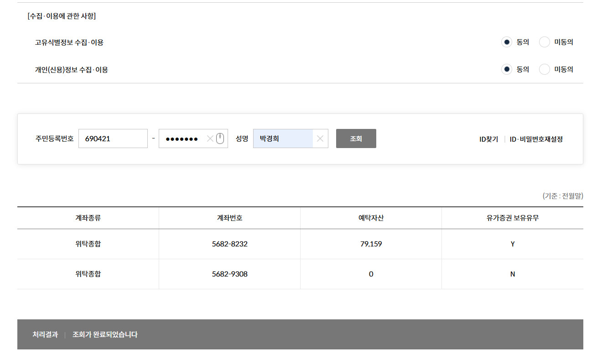
Task: Click the 계좌번호 column header
Action: pyautogui.click(x=229, y=218)
